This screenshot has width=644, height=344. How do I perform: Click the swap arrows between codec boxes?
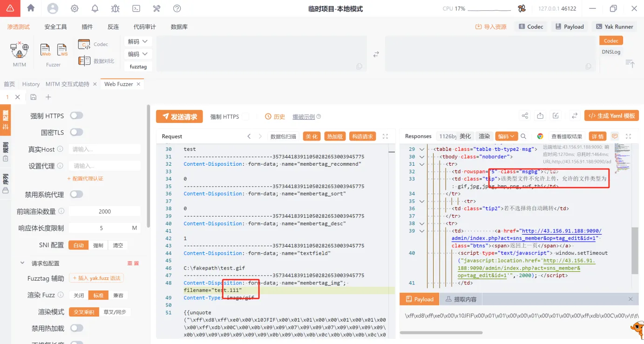pos(376,54)
